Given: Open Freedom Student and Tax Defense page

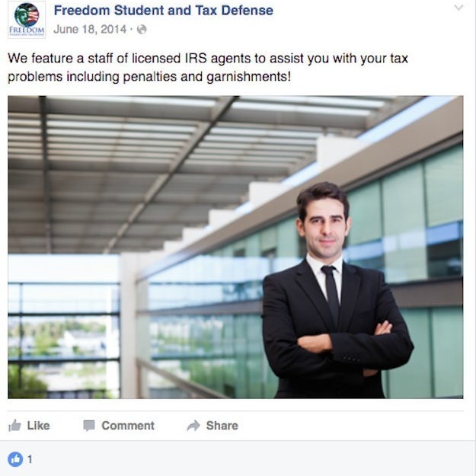Looking at the screenshot, I should tap(163, 11).
